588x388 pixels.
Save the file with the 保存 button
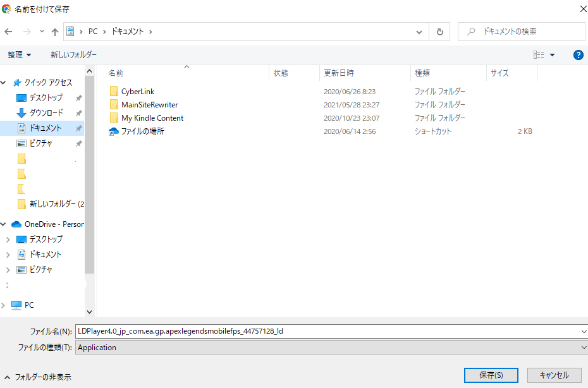tap(491, 375)
